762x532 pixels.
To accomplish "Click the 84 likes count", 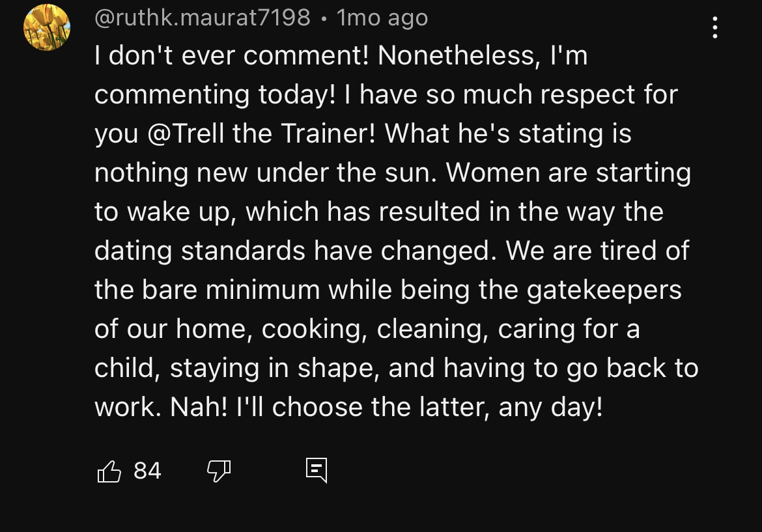I will (x=147, y=470).
